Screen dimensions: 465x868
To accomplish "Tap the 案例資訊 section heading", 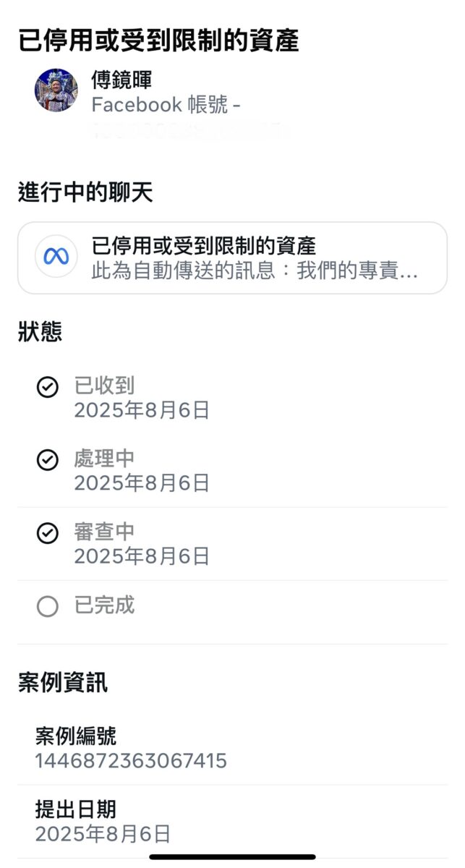I will pos(63,682).
